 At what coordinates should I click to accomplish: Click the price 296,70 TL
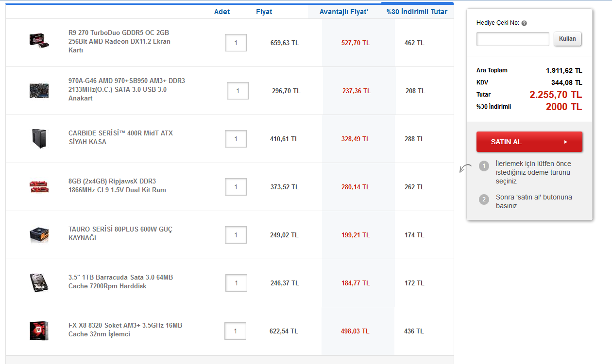(286, 91)
